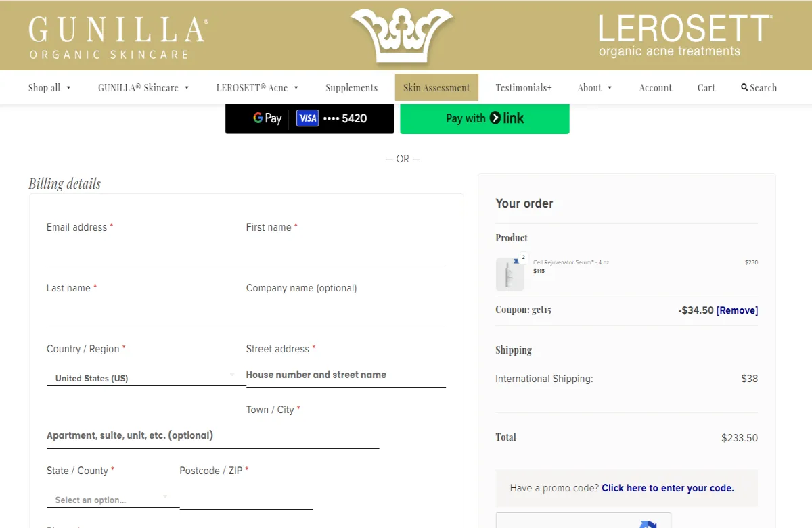Click the Link logo on the green button
The width and height of the screenshot is (812, 528).
[x=498, y=118]
